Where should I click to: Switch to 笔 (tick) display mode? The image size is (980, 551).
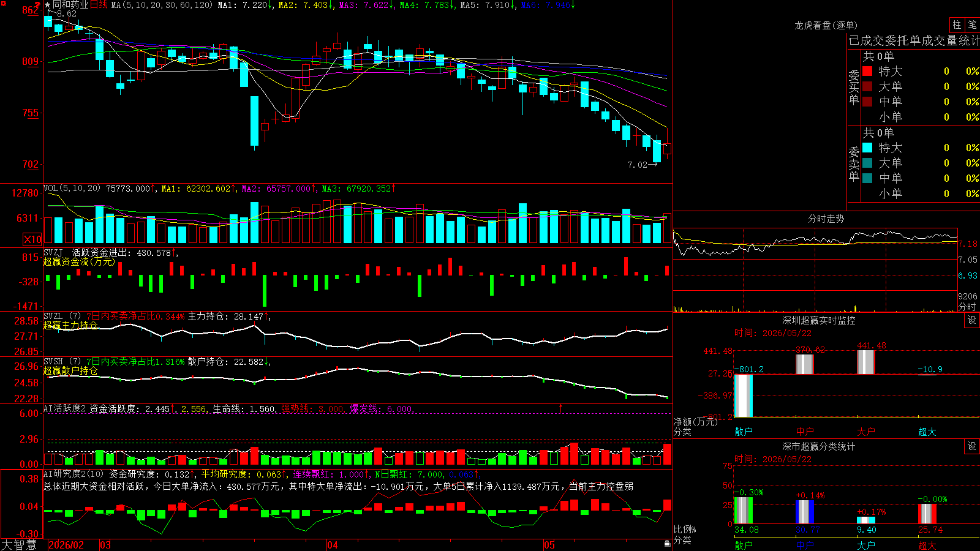(972, 24)
